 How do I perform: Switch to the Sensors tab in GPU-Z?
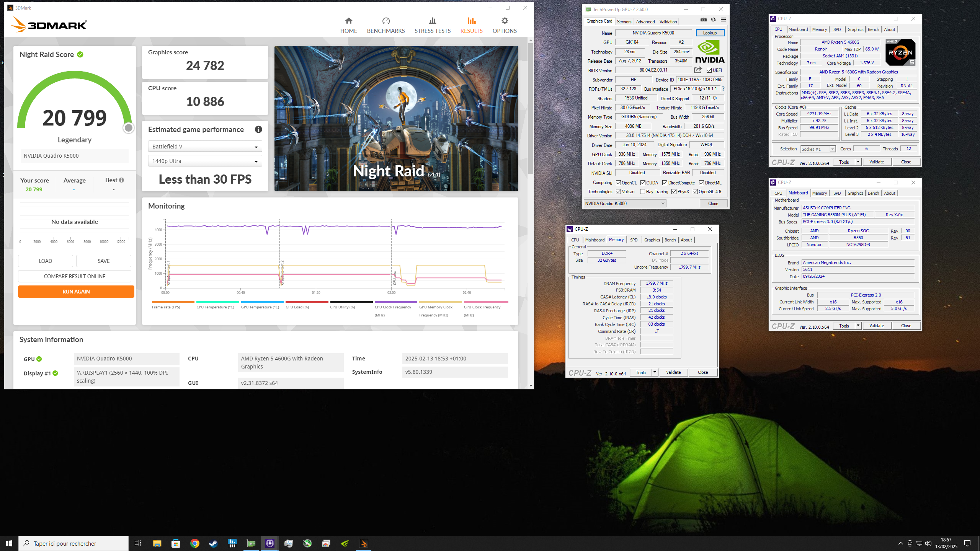click(x=624, y=21)
